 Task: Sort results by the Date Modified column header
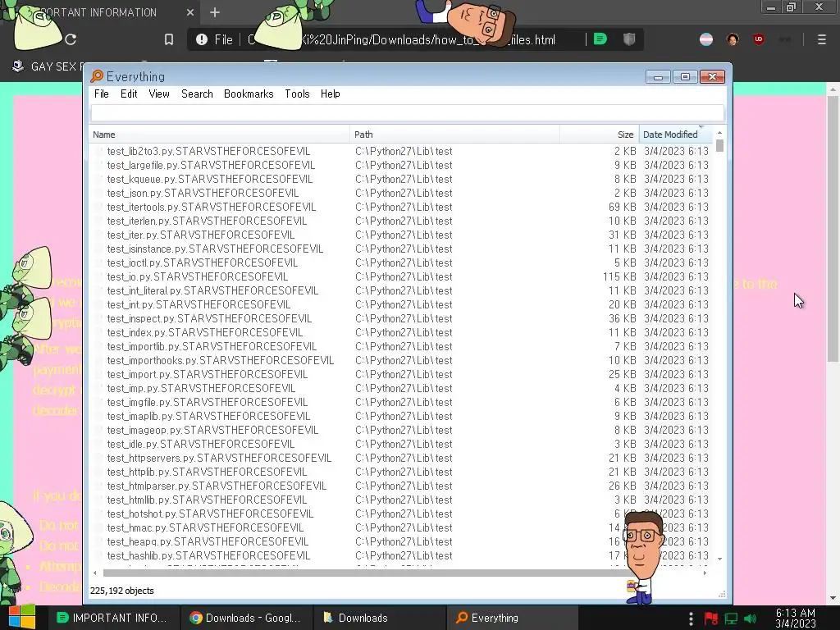pos(676,135)
